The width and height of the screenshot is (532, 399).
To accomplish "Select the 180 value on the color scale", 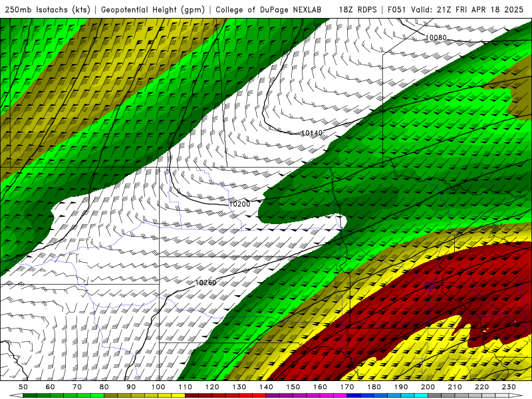I will (x=374, y=387).
